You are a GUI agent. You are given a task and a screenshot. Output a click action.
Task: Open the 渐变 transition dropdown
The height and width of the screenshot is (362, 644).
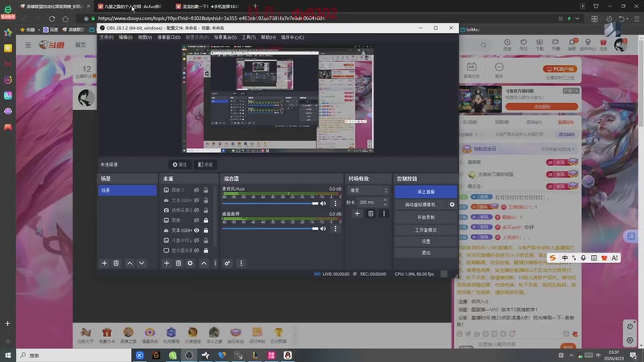[368, 191]
